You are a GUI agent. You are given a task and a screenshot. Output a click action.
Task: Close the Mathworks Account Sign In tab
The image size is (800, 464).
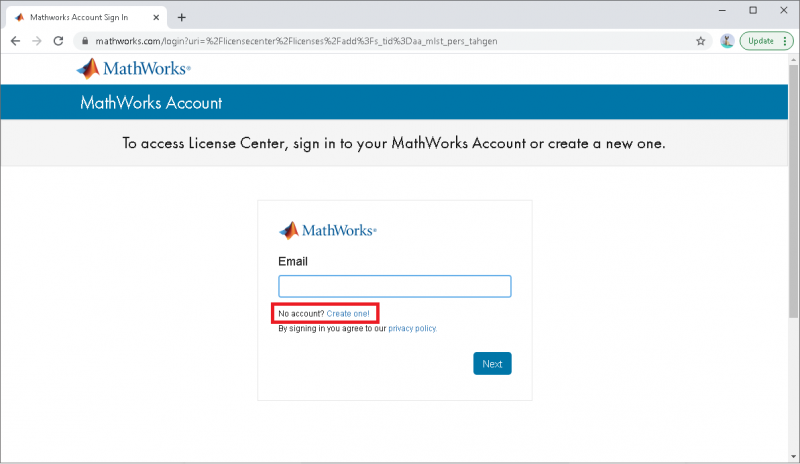pyautogui.click(x=154, y=17)
